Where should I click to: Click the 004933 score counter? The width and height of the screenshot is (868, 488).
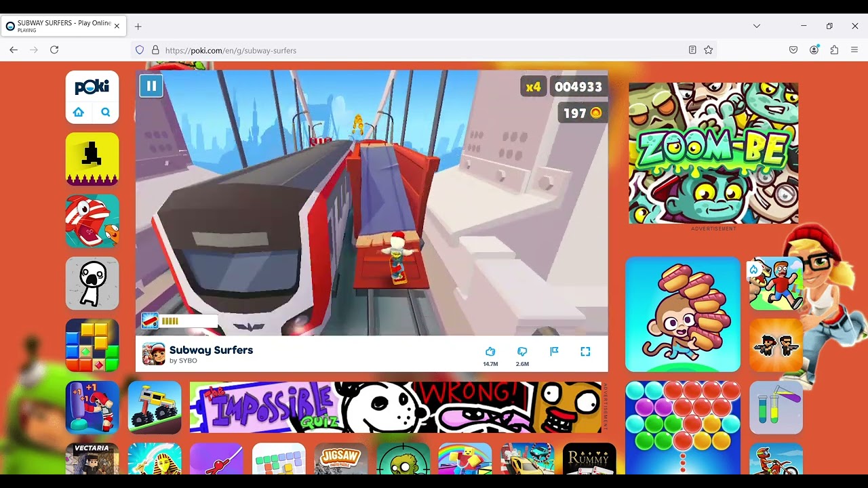[578, 87]
